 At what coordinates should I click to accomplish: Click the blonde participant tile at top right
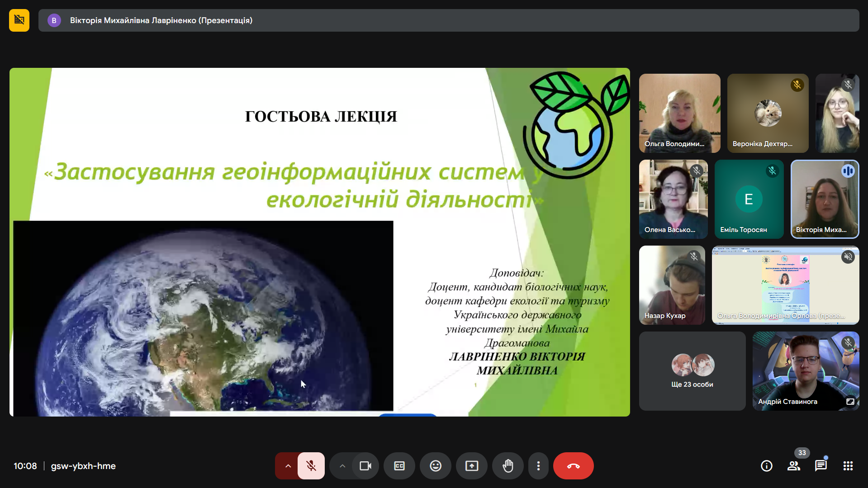pyautogui.click(x=837, y=113)
